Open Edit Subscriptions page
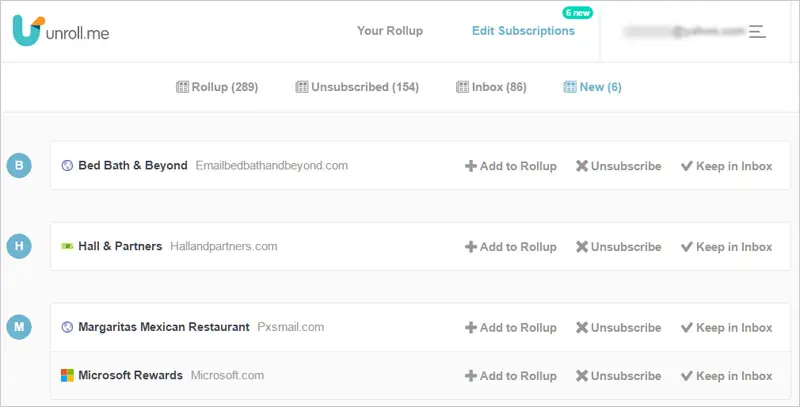800x407 pixels. (x=523, y=31)
